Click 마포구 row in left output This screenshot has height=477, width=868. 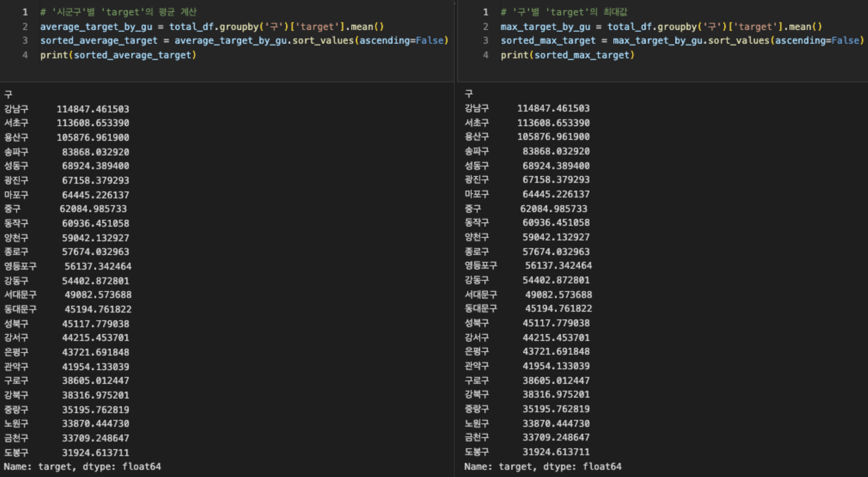(67, 195)
